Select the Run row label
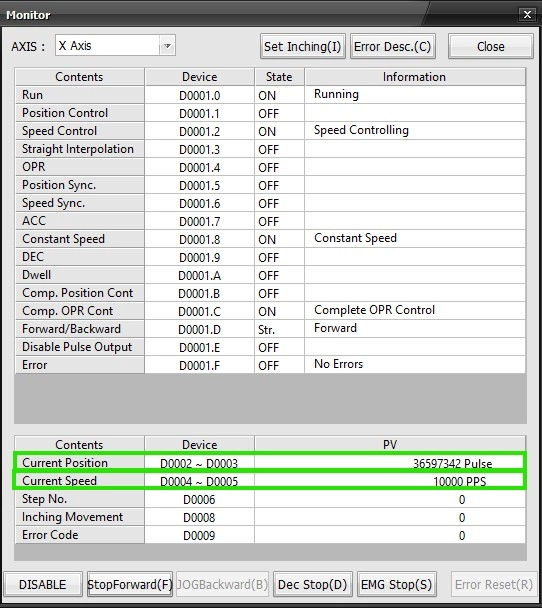Screen dimensions: 542x608 pos(80,95)
